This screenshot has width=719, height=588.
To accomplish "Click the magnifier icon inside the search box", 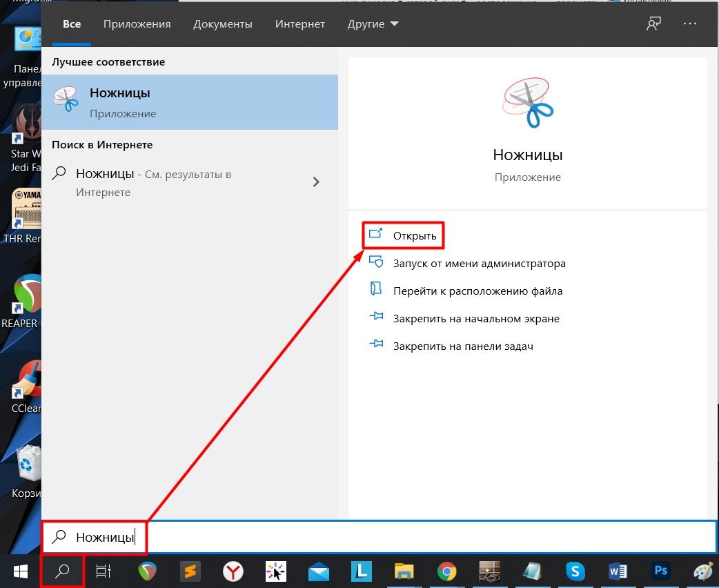I will (59, 537).
